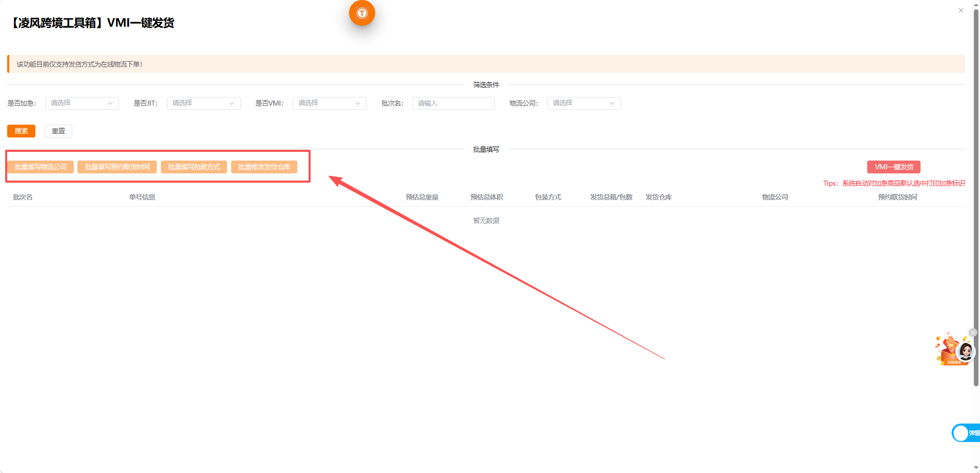Click the notice text 该功能目前仅支持发货方式为在线物流下单

(x=79, y=64)
